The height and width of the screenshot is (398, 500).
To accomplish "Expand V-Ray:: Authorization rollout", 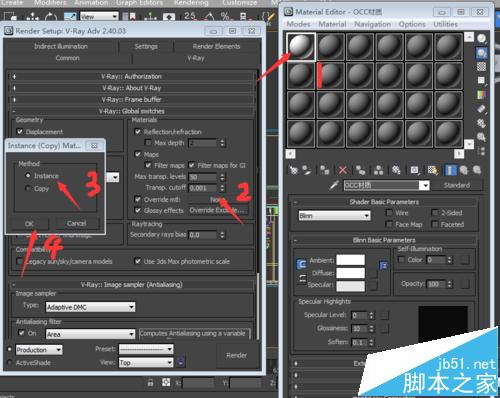I will 132,76.
